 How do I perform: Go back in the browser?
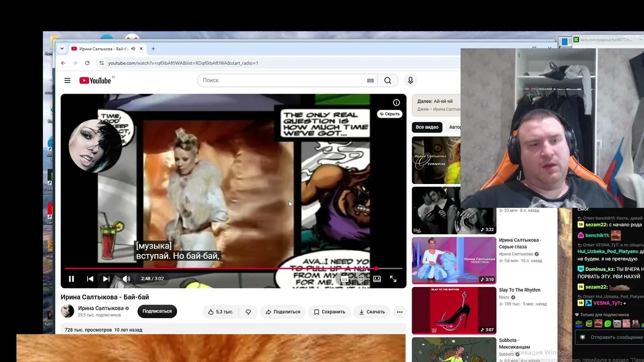click(63, 63)
